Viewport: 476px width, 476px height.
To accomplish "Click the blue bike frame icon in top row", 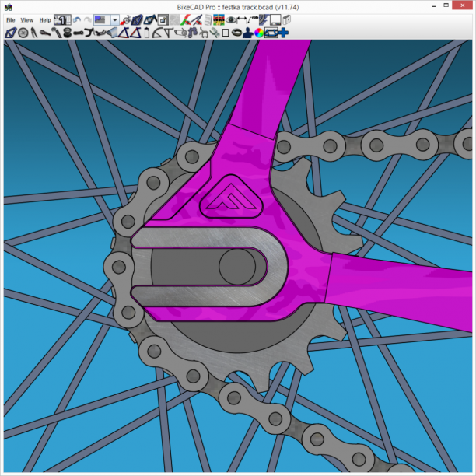I will pos(137,20).
